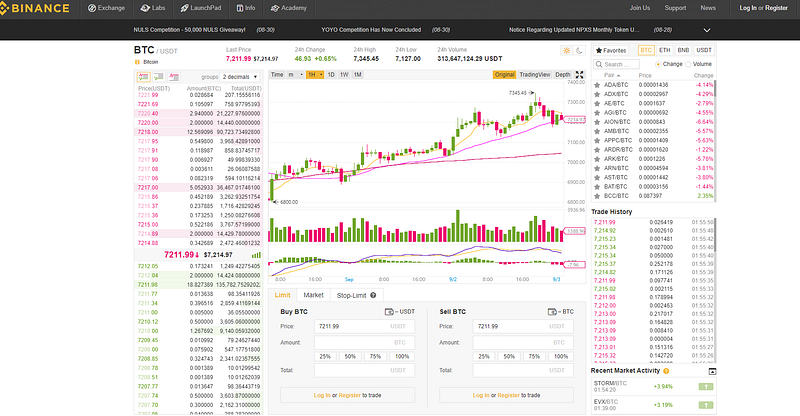Switch to the Limit order tab
This screenshot has height=416, width=800.
(282, 295)
